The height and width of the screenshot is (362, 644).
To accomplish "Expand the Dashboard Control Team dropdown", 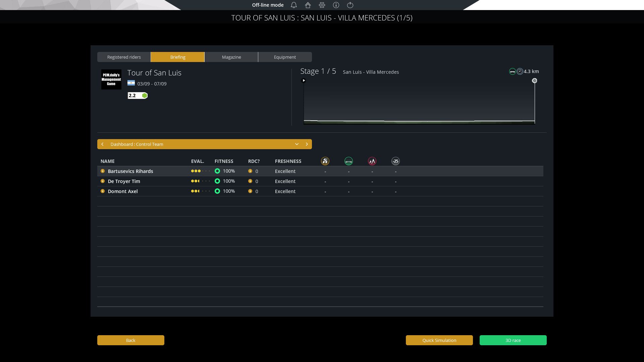I will click(297, 144).
